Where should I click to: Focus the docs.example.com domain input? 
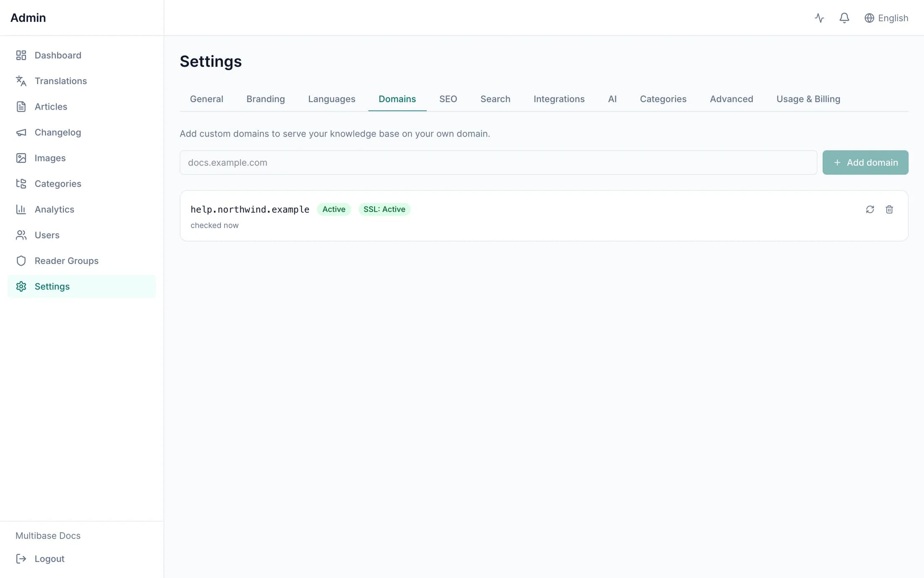[498, 163]
